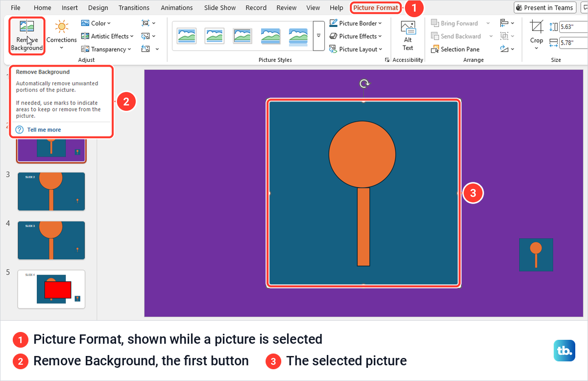Open the Transparency dropdown
The image size is (588, 381).
click(x=106, y=49)
